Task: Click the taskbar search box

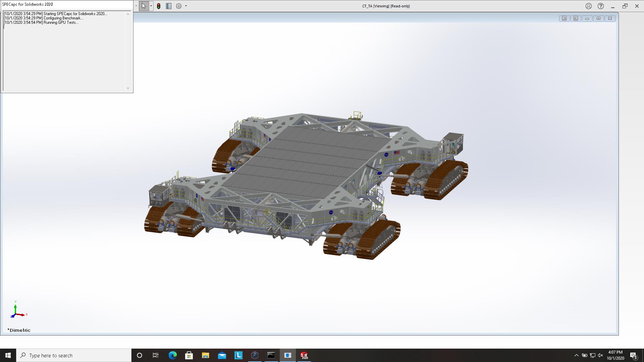Action: coord(74,355)
